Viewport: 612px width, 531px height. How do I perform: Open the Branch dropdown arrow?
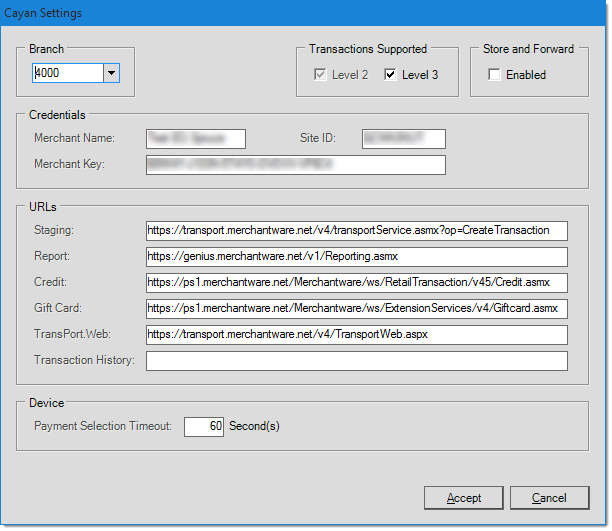point(111,73)
